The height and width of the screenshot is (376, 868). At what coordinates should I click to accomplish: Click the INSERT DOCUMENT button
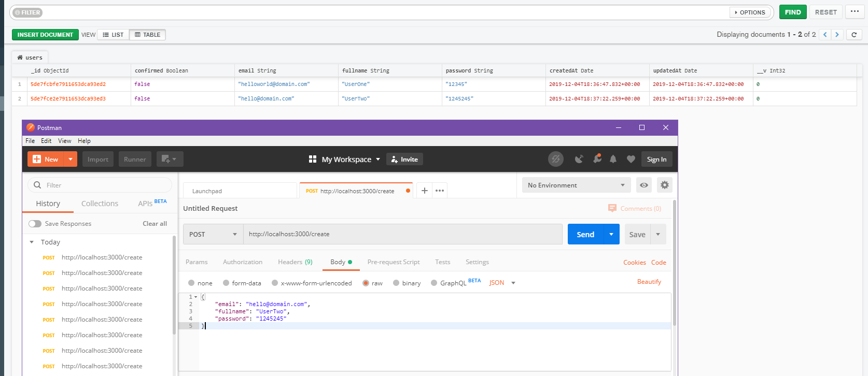[45, 35]
